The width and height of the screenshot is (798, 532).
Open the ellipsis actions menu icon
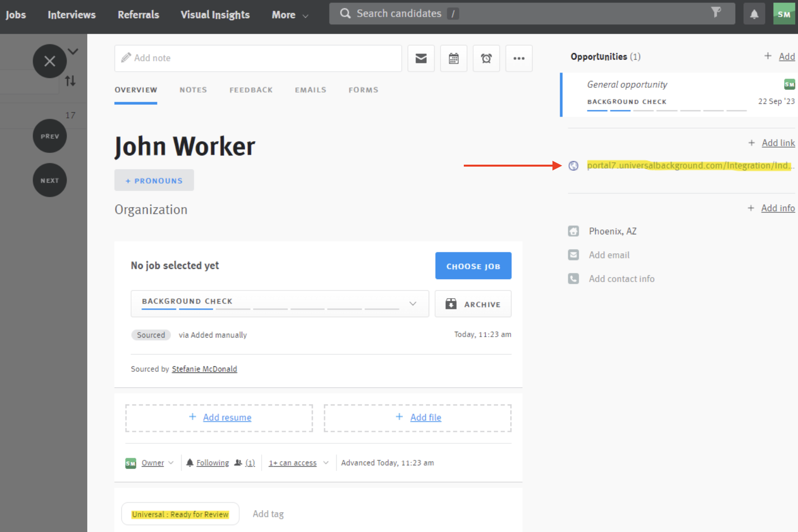coord(518,58)
